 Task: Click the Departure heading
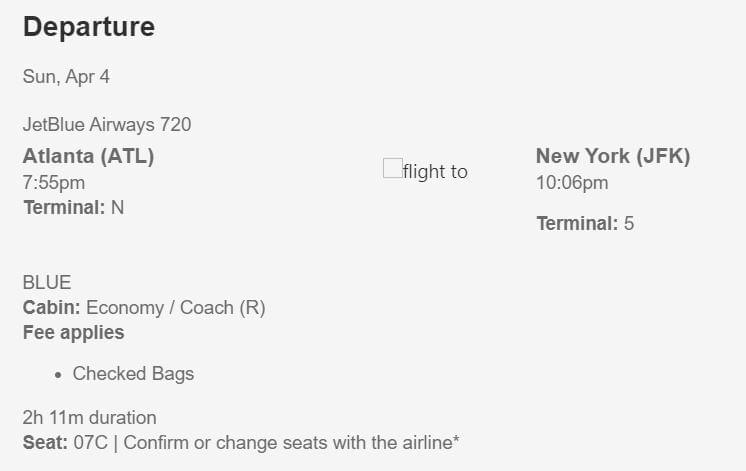(x=89, y=27)
